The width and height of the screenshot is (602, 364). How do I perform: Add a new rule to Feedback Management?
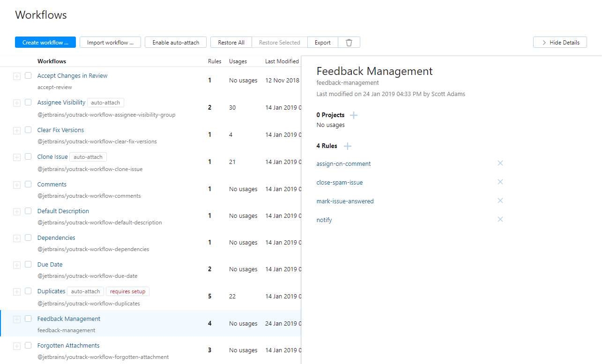pos(348,146)
